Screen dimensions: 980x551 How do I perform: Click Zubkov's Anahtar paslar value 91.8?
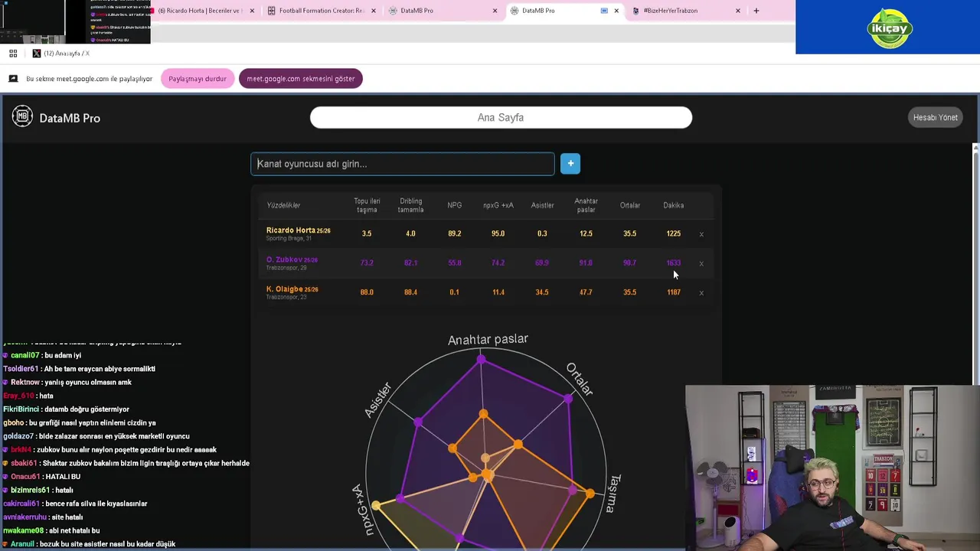point(586,262)
